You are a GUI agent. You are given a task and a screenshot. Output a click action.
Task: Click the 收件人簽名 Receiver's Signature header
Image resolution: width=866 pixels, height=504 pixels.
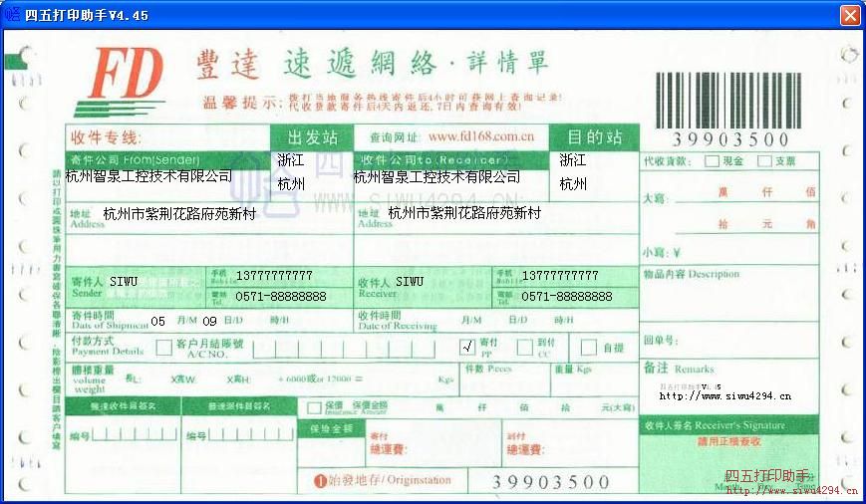pos(729,425)
